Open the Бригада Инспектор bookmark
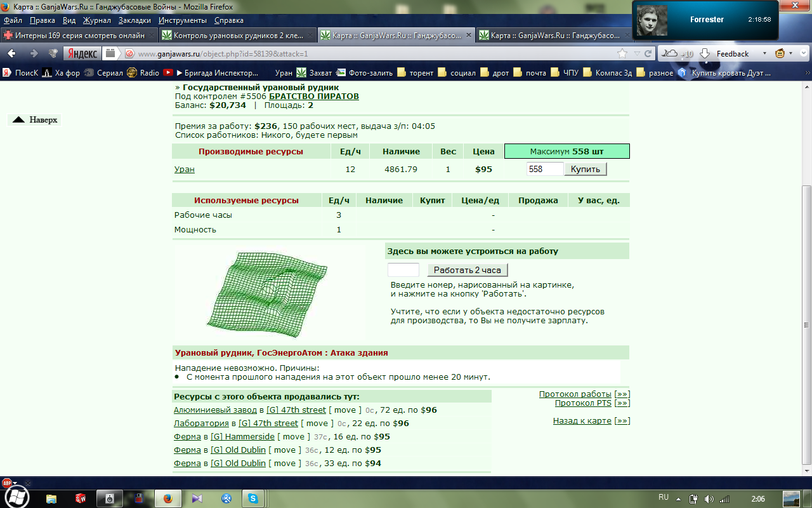The width and height of the screenshot is (812, 508). 218,73
